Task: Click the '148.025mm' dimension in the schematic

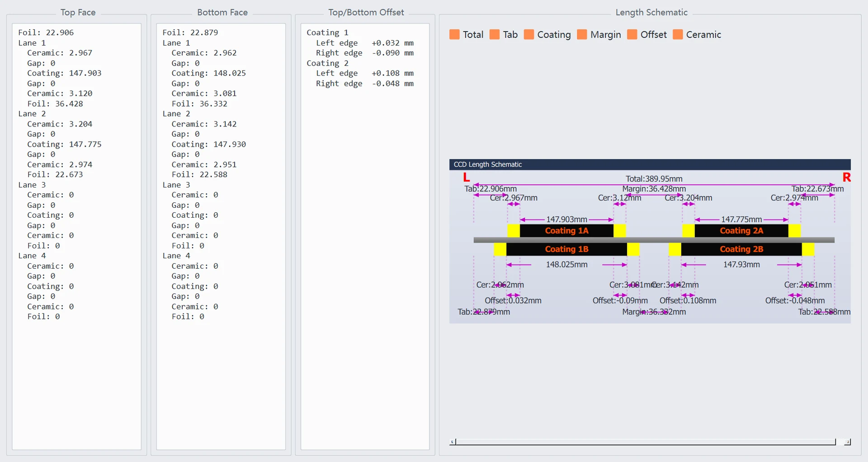Action: click(566, 265)
